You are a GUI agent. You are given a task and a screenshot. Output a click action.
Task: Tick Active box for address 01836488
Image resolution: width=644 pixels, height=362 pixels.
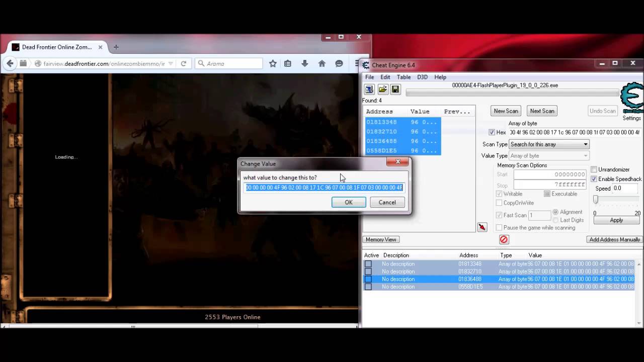pyautogui.click(x=368, y=279)
